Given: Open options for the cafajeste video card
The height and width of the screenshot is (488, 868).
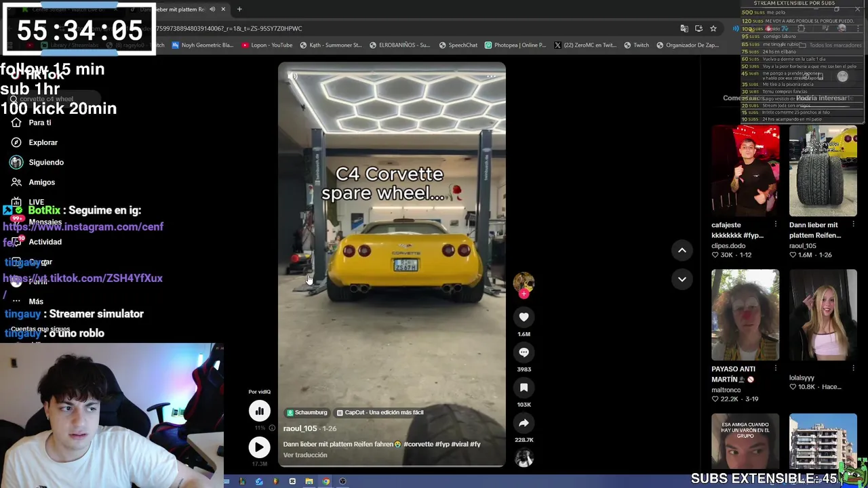Looking at the screenshot, I should (776, 224).
